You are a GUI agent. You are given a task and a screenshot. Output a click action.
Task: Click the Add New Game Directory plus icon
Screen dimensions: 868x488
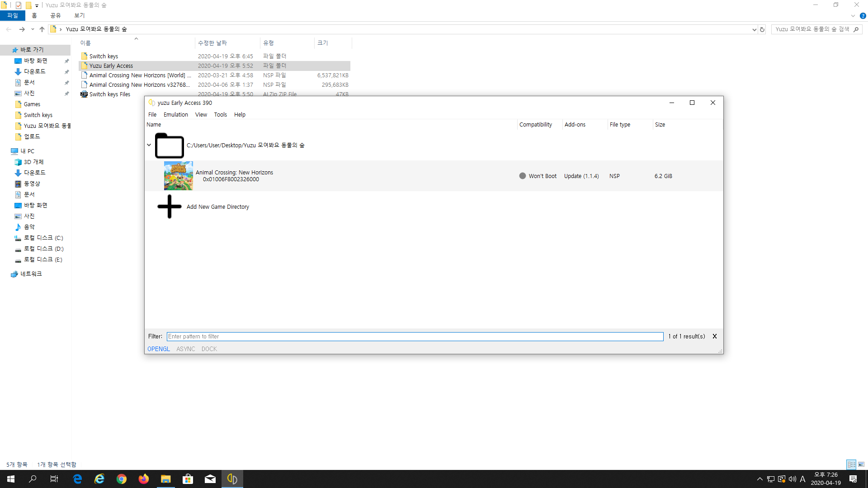169,206
